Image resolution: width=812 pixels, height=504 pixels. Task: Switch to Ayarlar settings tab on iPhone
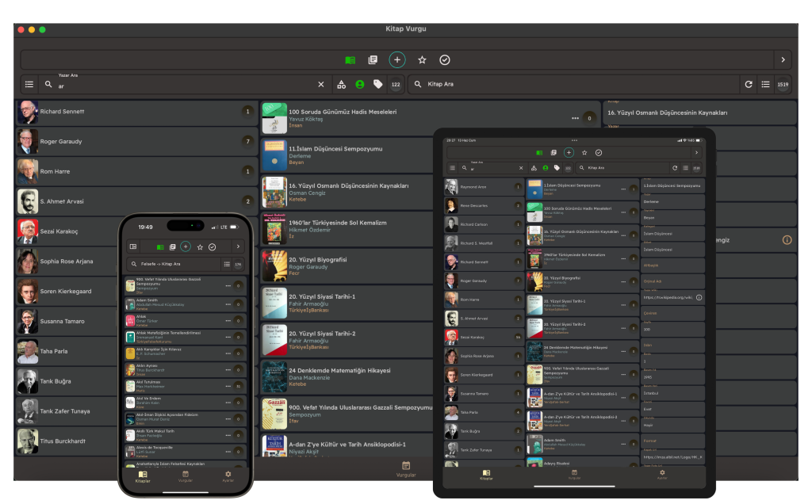pyautogui.click(x=228, y=476)
